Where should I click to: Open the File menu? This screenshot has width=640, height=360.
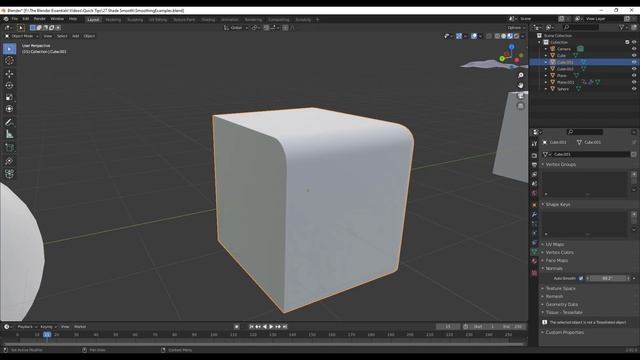tap(15, 19)
